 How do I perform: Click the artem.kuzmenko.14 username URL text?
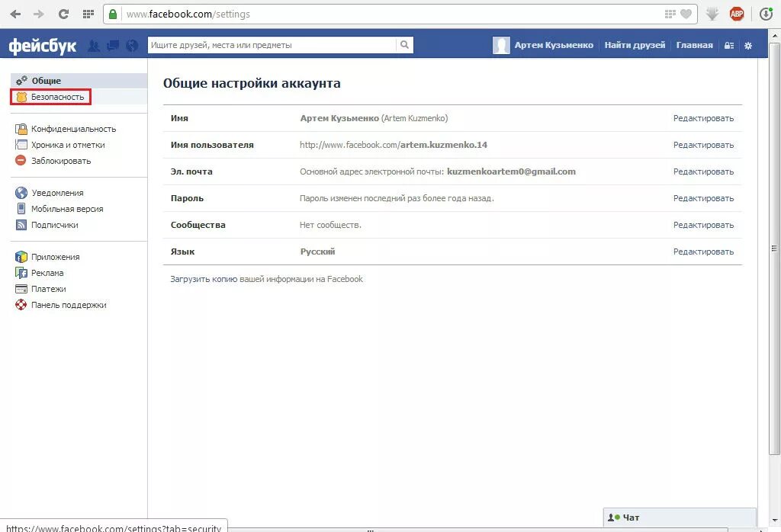point(394,145)
